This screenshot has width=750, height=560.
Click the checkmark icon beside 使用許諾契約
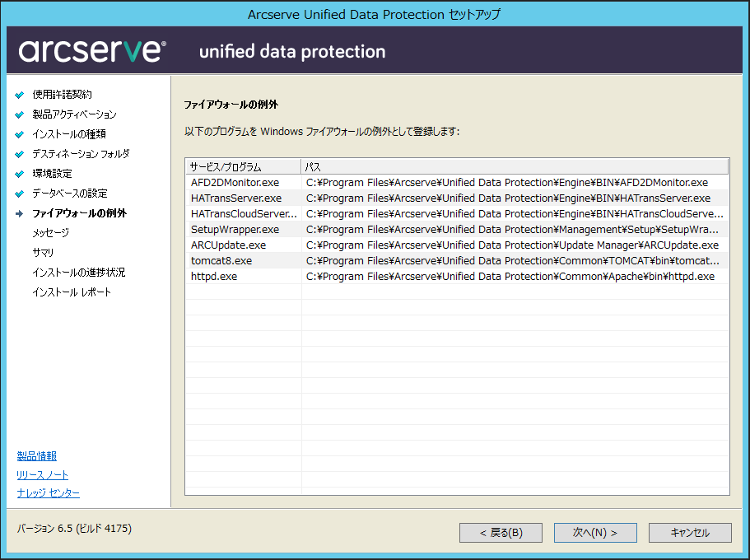pos(19,95)
